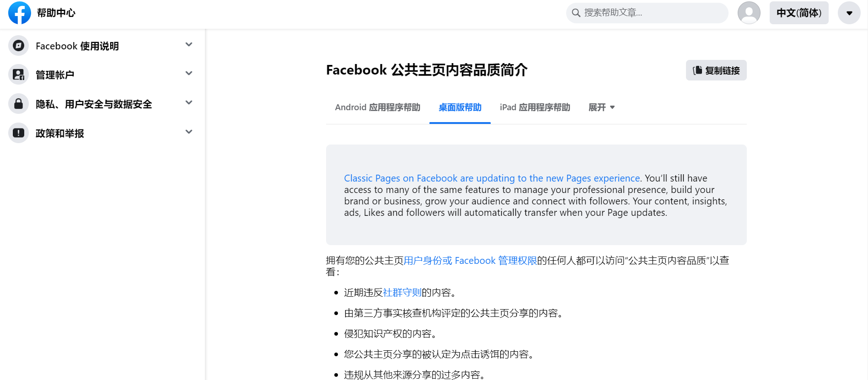Screen dimensions: 868x380
Task: Open Classic Pages updating link
Action: 492,178
